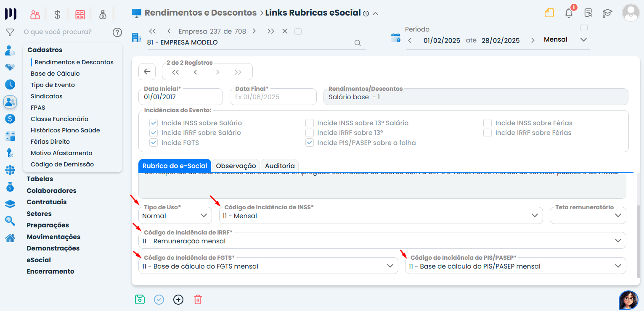
Task: Open the dollar sign module icon
Action: pyautogui.click(x=58, y=15)
